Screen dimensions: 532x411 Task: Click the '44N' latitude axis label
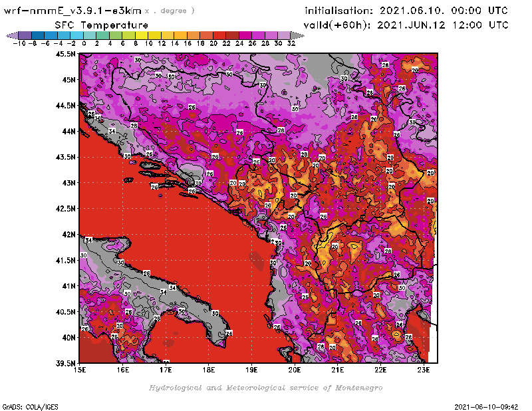click(68, 131)
